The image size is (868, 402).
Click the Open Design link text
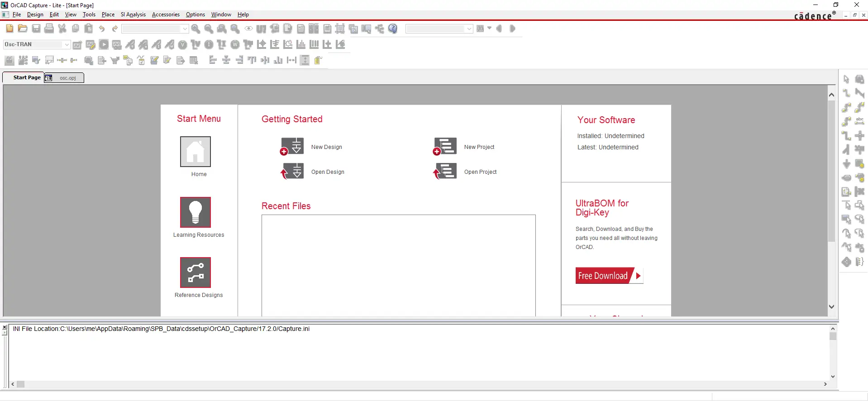point(328,172)
